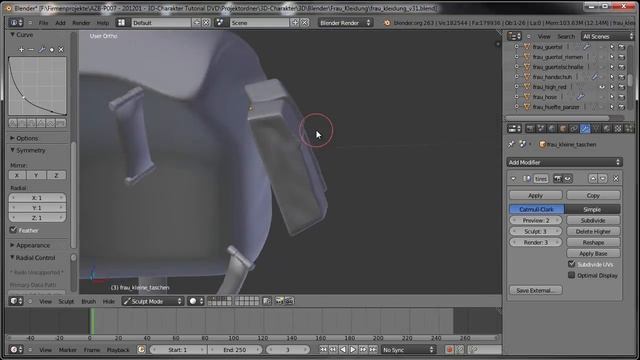
Task: Toggle mirror Z symmetry
Action: pos(56,175)
